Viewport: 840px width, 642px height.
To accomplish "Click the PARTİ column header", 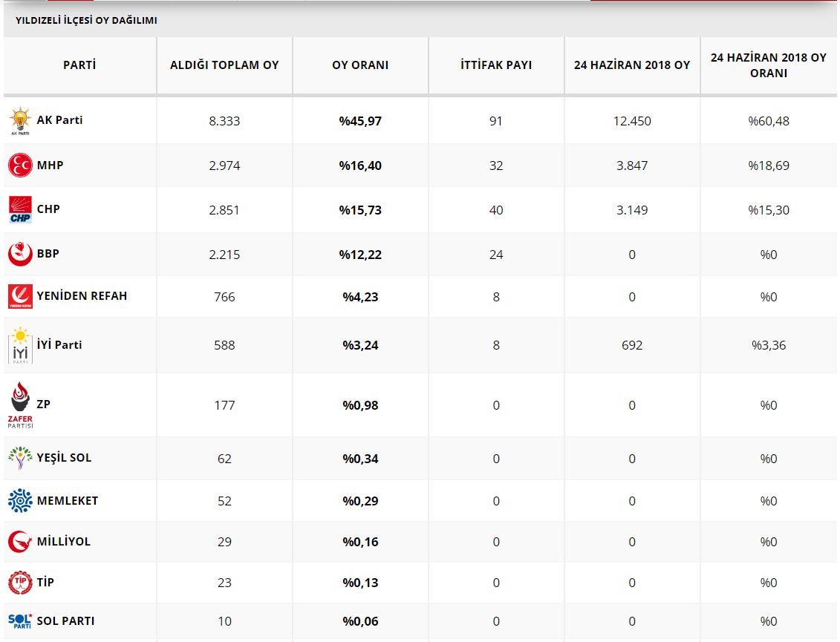I will point(79,65).
